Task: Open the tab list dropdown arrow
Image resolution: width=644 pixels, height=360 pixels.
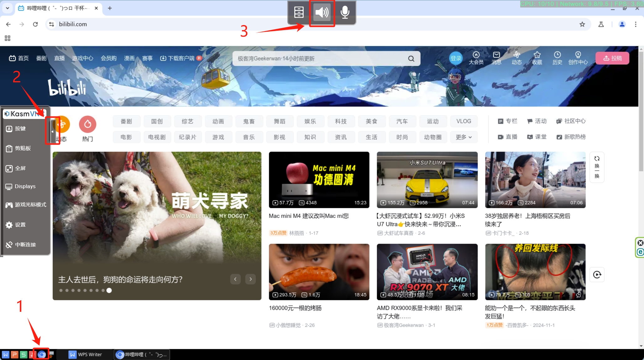Action: point(8,8)
